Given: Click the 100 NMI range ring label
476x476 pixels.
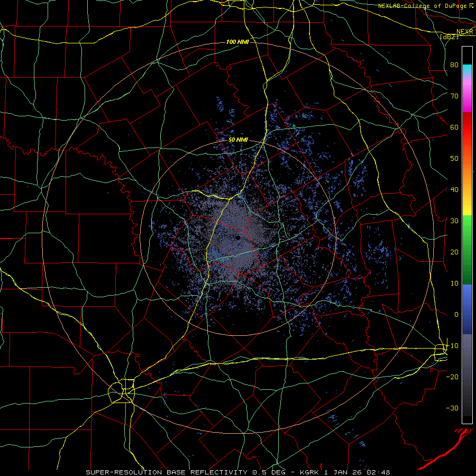Looking at the screenshot, I should click(x=237, y=42).
